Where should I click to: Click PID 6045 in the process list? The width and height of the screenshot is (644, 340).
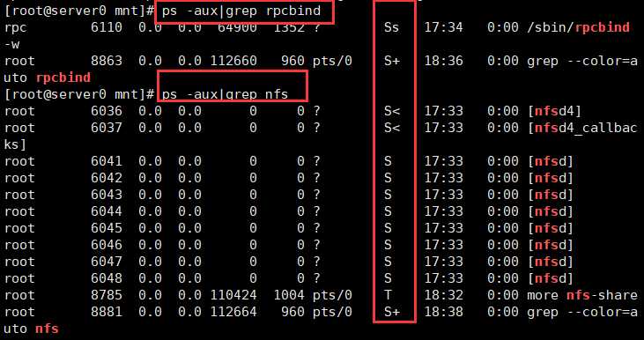point(107,228)
